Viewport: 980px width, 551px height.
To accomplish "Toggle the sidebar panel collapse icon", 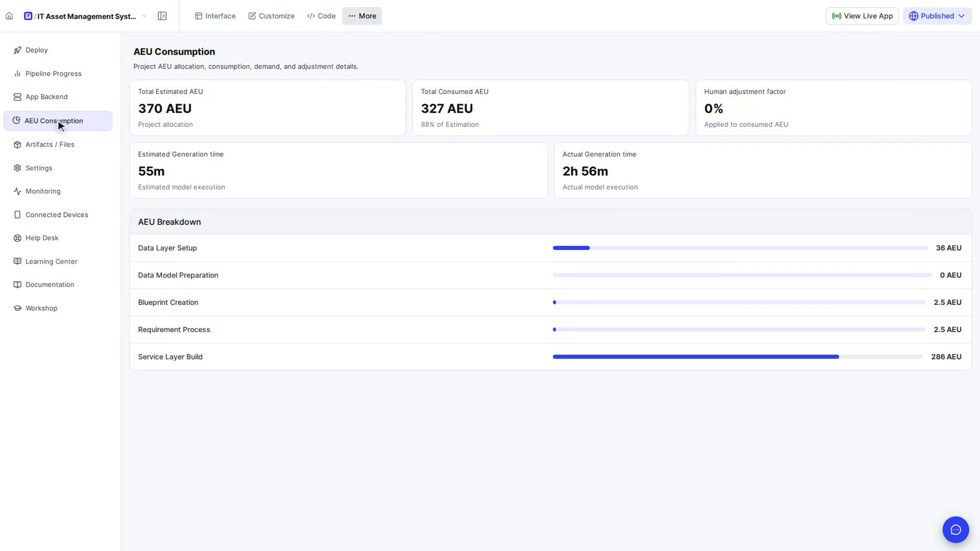I will pos(162,16).
